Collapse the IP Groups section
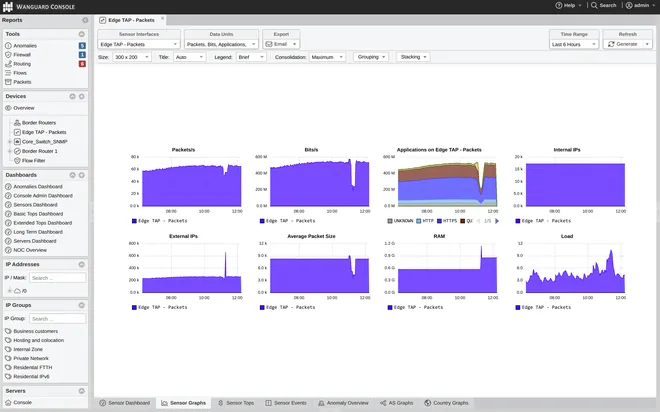 pos(82,306)
